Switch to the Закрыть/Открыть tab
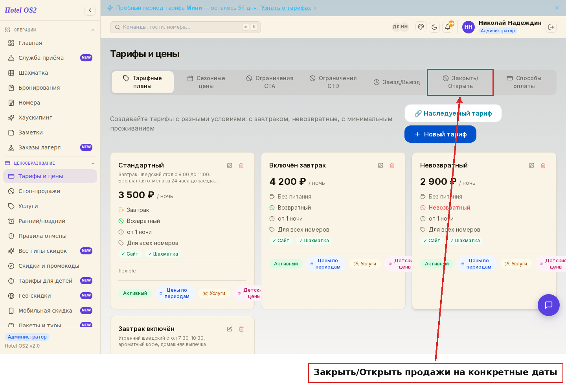566x392 pixels. 460,82
